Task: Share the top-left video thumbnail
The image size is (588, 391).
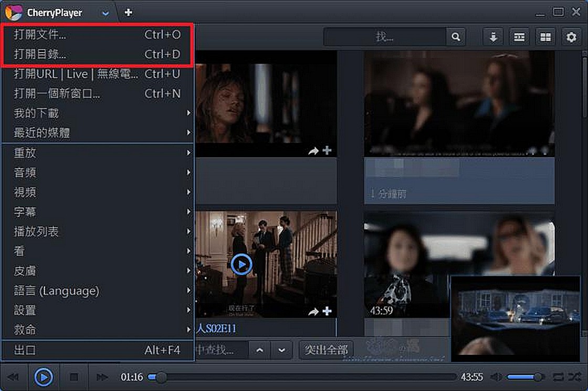Action: 313,151
